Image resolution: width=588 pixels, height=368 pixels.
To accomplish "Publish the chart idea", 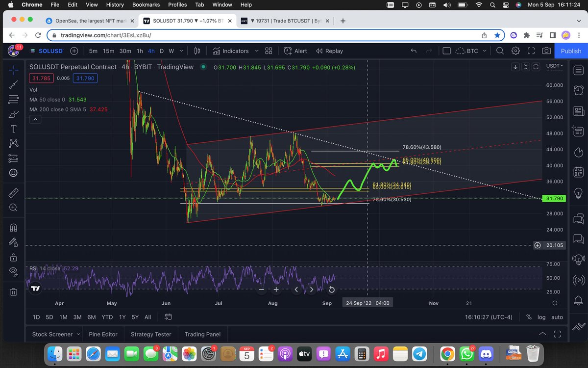I will [571, 51].
